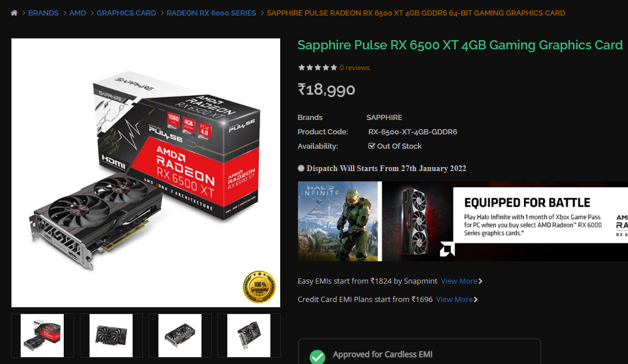
Task: Expand Credit Card EMI View More chevron
Action: click(x=475, y=300)
